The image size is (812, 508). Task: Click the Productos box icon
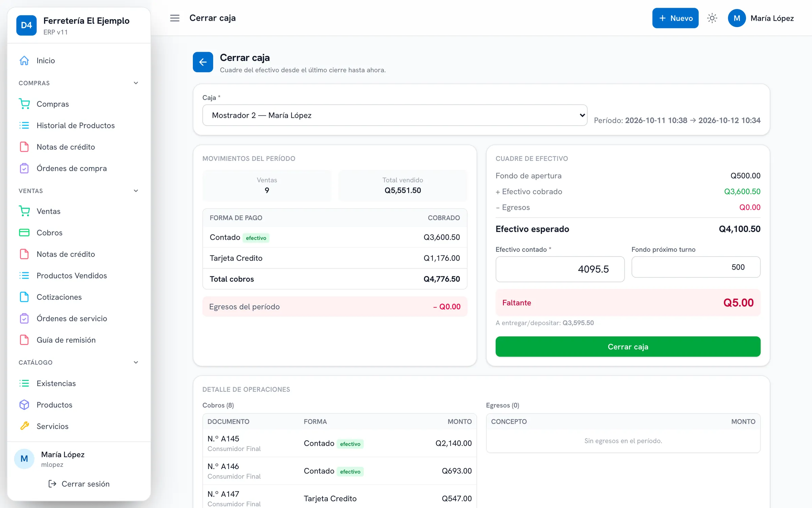pyautogui.click(x=24, y=405)
